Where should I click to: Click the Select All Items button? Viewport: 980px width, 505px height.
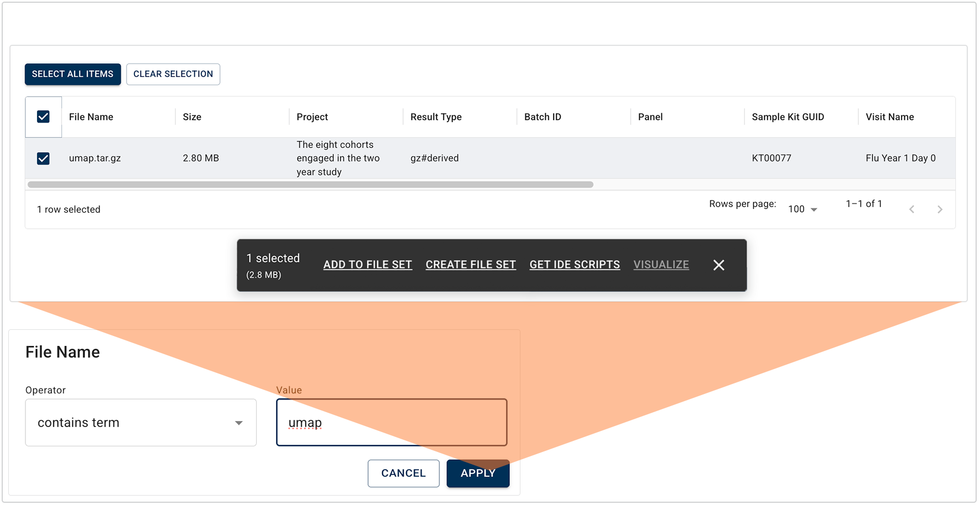point(72,74)
